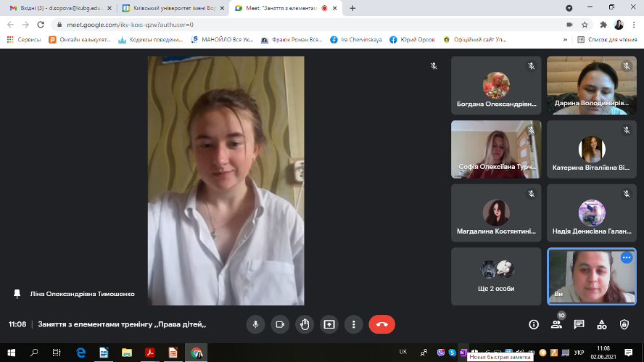Image resolution: width=644 pixels, height=362 pixels.
Task: Open a new browser tab
Action: coord(352,8)
